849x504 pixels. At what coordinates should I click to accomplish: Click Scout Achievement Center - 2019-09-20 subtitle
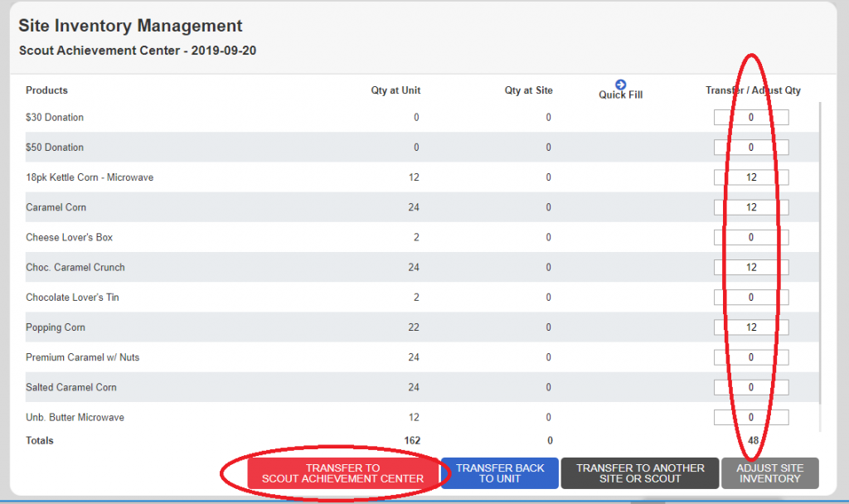[x=138, y=51]
